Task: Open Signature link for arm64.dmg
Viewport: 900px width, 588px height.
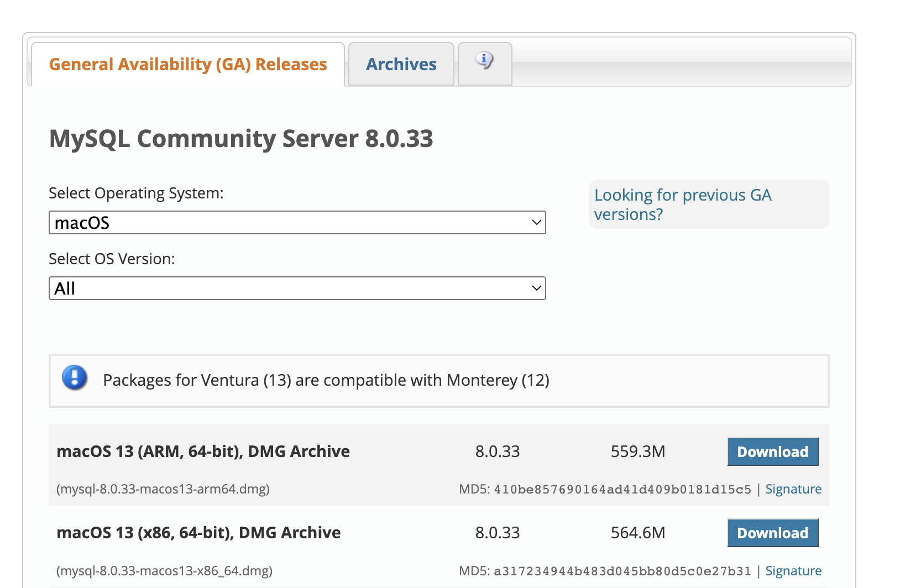Action: (793, 489)
